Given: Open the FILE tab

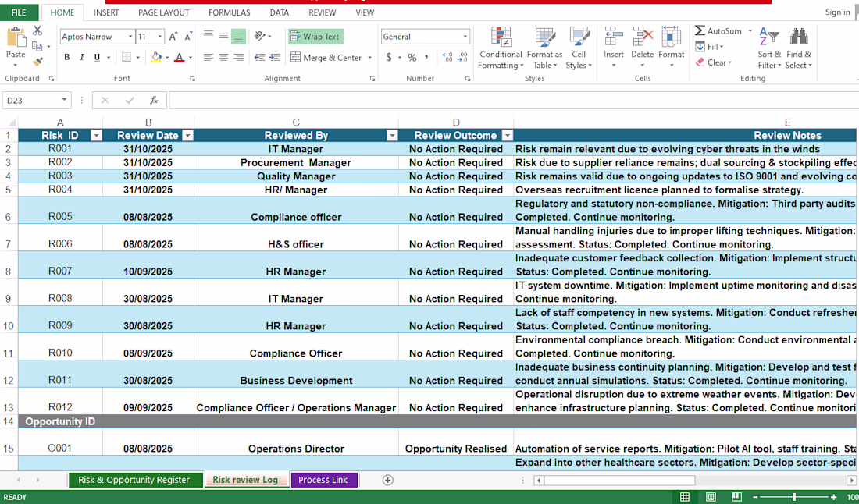Looking at the screenshot, I should pyautogui.click(x=19, y=12).
